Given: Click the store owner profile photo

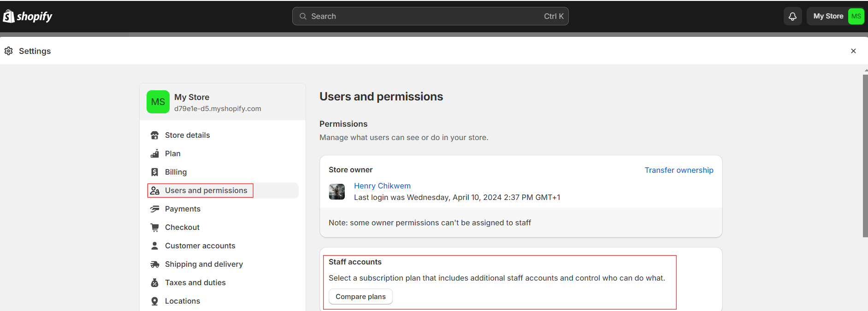Looking at the screenshot, I should 337,192.
